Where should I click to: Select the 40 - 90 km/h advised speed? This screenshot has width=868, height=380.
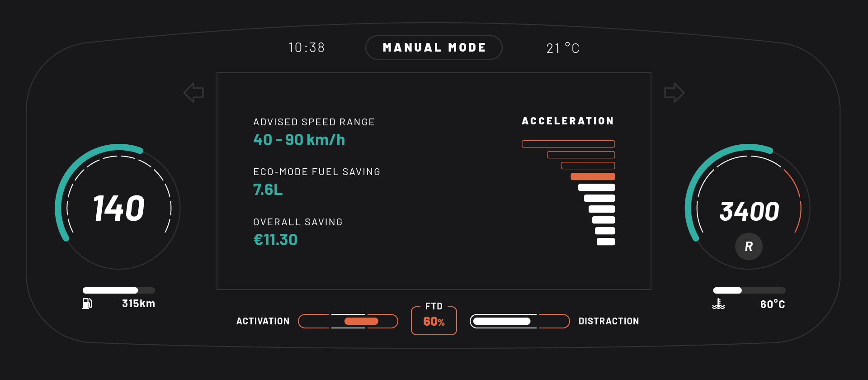point(299,140)
